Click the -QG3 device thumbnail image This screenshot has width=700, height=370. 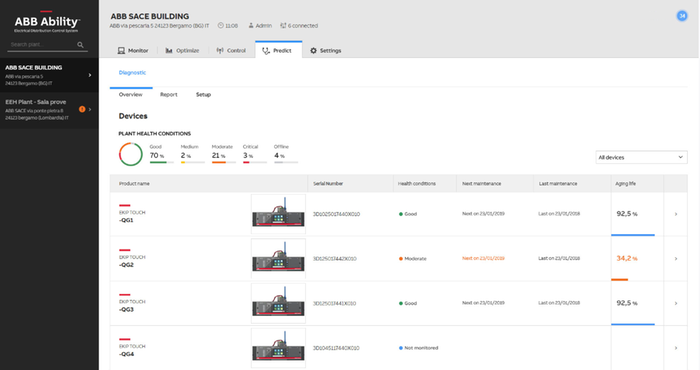pyautogui.click(x=278, y=303)
